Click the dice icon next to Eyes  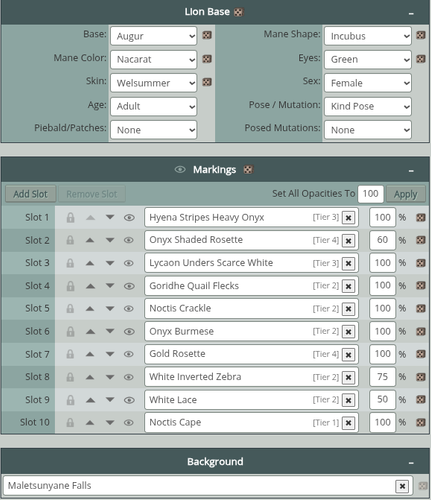click(421, 59)
